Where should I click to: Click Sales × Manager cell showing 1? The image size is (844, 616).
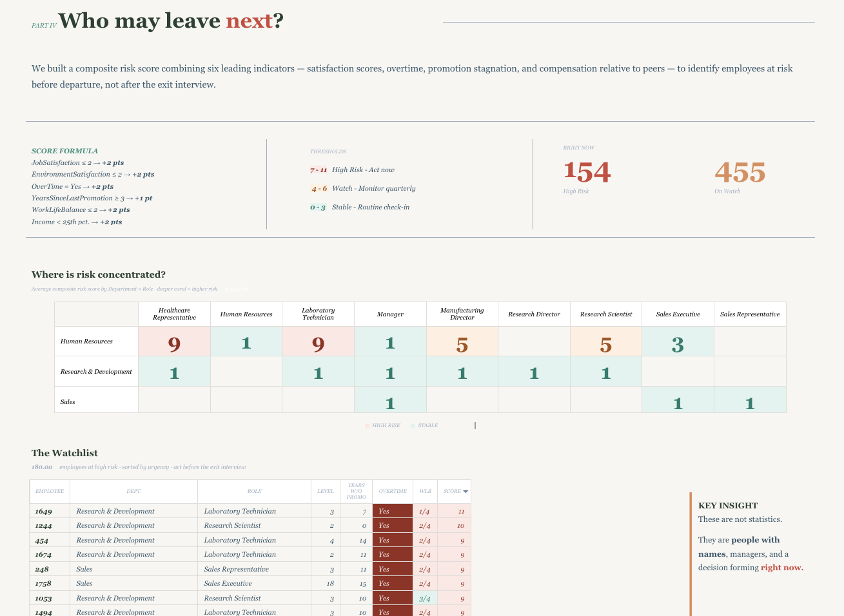[x=390, y=400]
